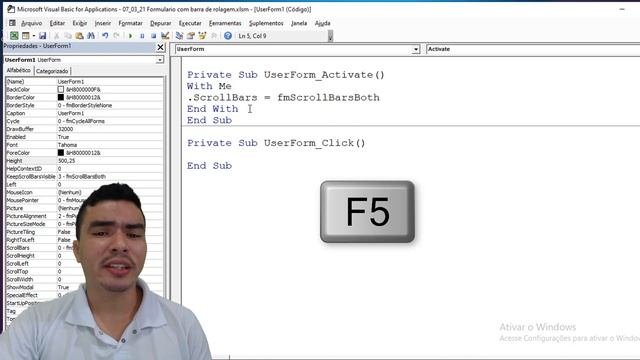Select the Font property Tahoma

pyautogui.click(x=109, y=145)
